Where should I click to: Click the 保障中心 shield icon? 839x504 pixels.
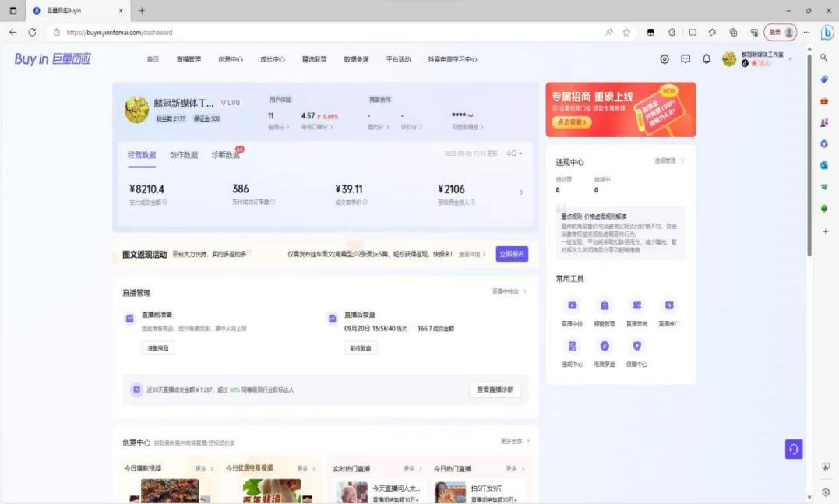point(636,346)
